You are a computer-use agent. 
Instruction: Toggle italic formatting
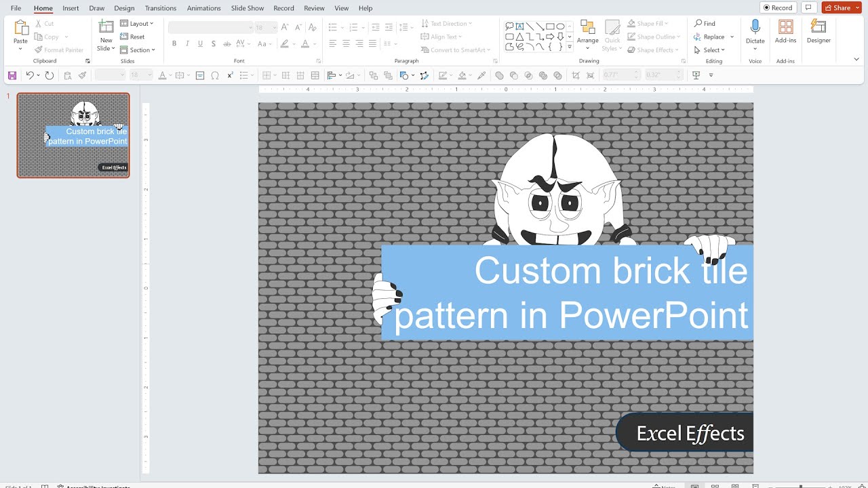coord(187,43)
